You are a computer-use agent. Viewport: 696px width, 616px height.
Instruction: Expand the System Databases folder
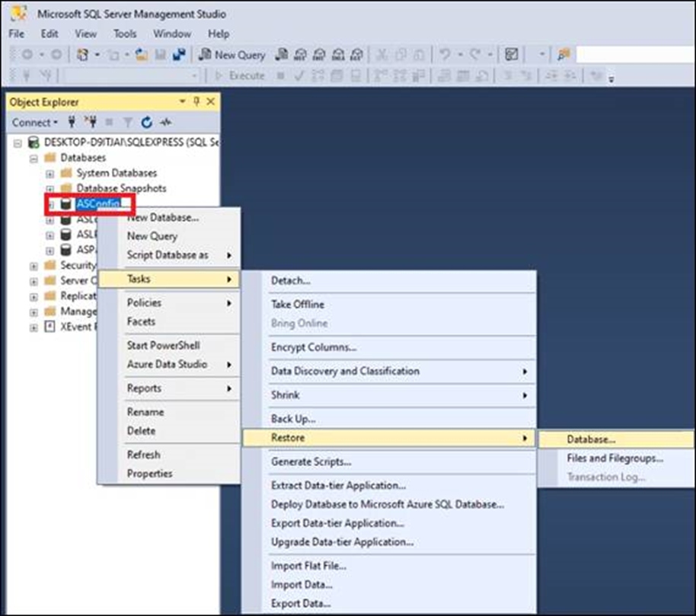click(x=49, y=174)
